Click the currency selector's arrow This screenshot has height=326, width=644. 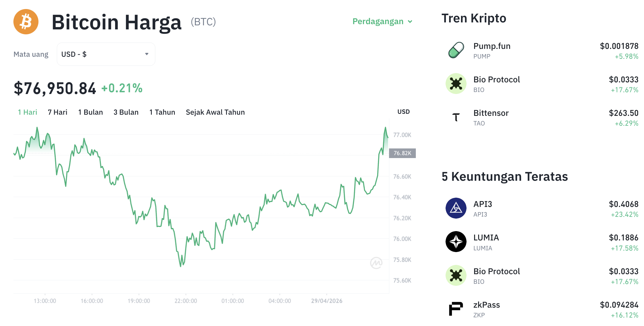[147, 54]
